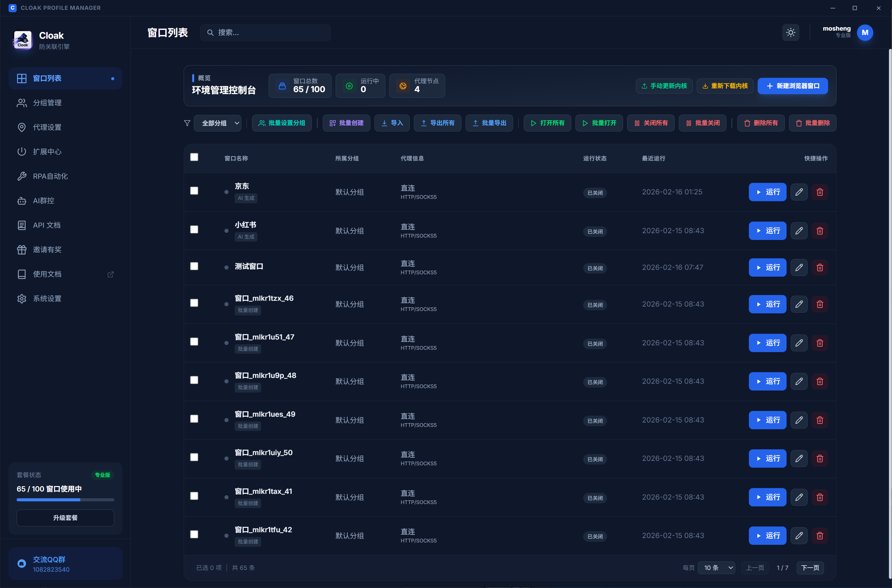
Task: Check the select-all checkbox in table header
Action: click(194, 157)
